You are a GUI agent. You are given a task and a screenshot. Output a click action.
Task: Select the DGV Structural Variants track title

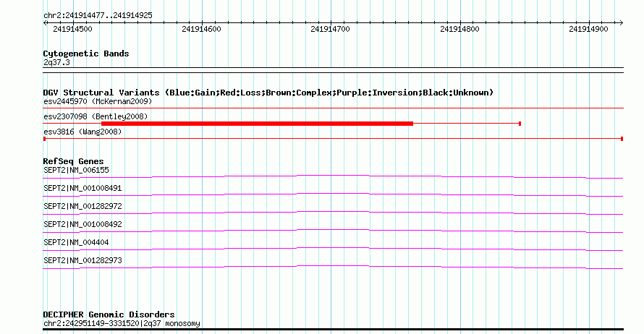pyautogui.click(x=268, y=93)
